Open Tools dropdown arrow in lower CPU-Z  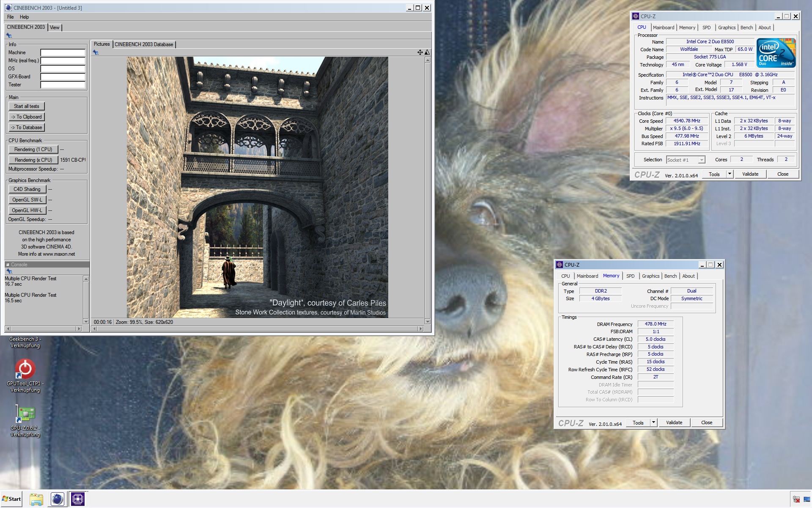click(x=653, y=422)
